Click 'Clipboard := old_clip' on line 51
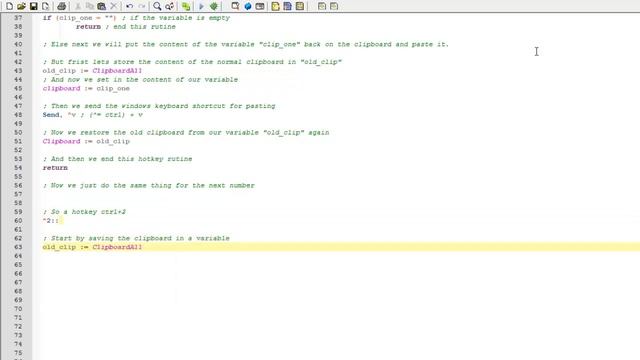640x360 pixels. click(86, 141)
